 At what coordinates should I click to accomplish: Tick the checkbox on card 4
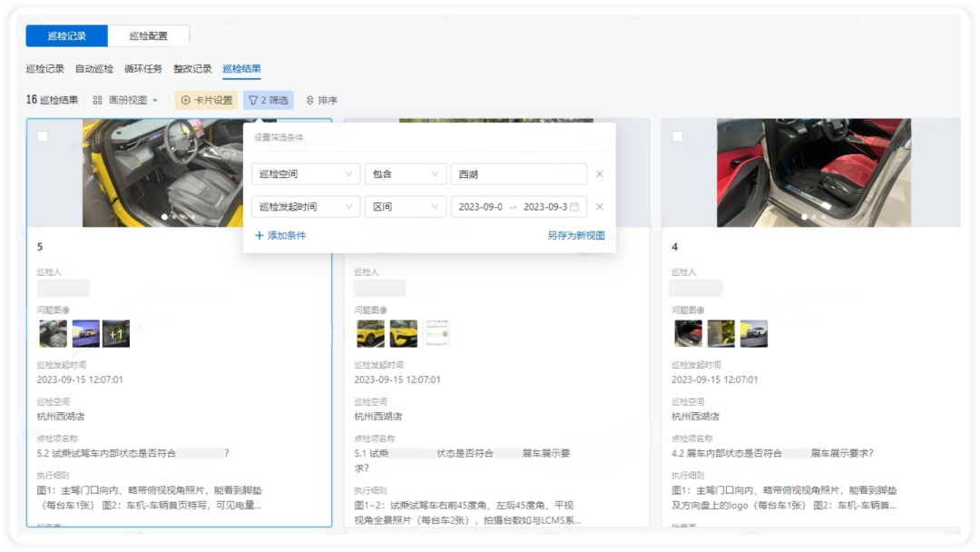tap(678, 135)
